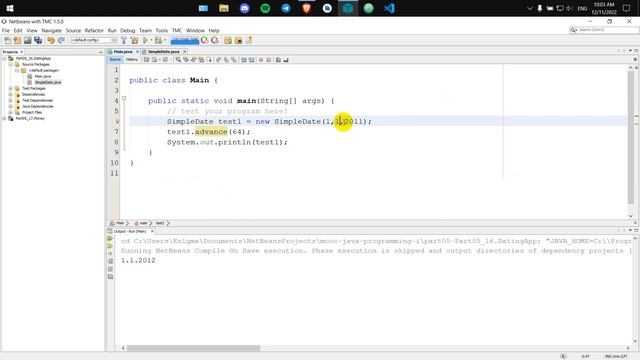This screenshot has width=640, height=360.
Task: Expand the Java Dependencies tree node
Action: click(11, 106)
